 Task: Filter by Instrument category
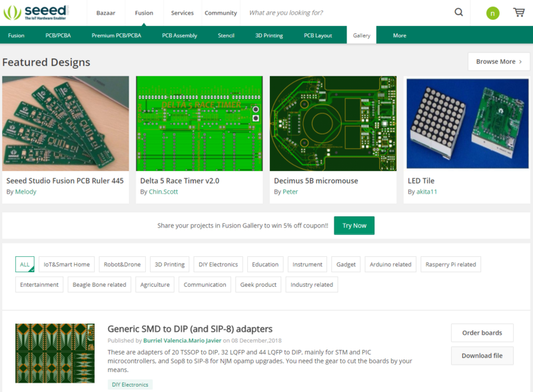[307, 264]
